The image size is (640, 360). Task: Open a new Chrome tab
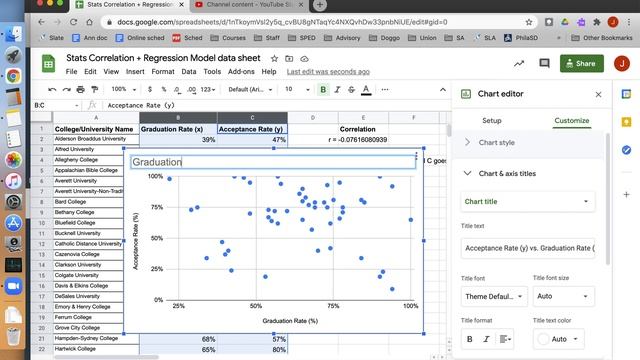coord(320,5)
